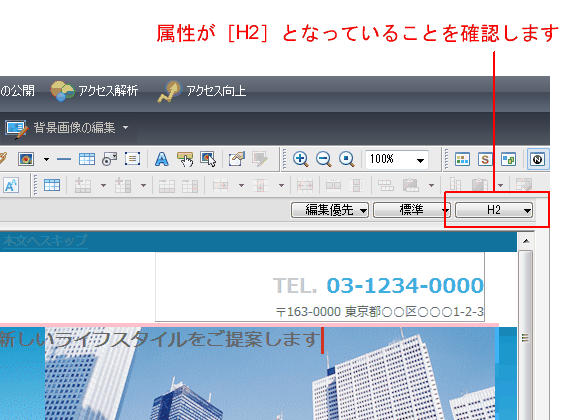Insert a table using the grid icon

pyautogui.click(x=87, y=159)
